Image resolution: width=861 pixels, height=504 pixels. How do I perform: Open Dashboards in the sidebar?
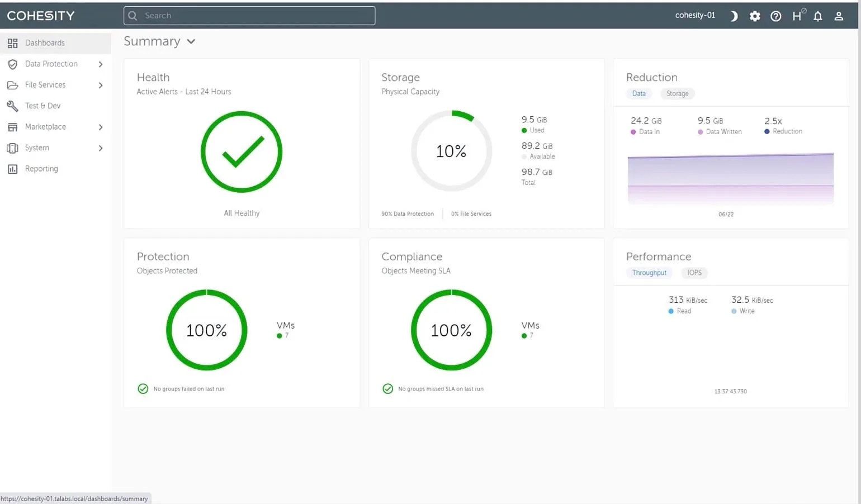(55, 43)
